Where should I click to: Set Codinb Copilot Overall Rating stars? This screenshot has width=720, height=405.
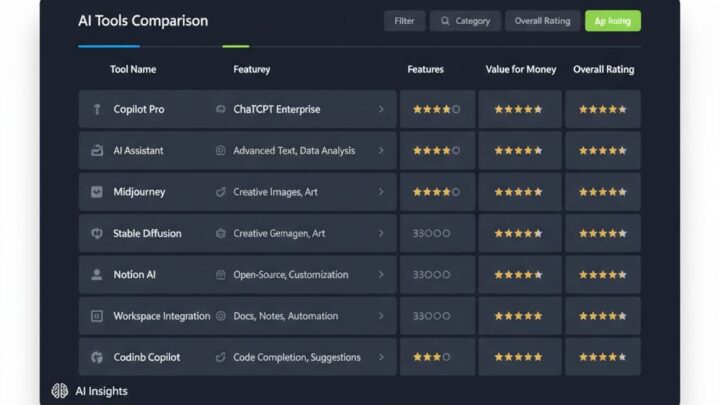pyautogui.click(x=603, y=357)
